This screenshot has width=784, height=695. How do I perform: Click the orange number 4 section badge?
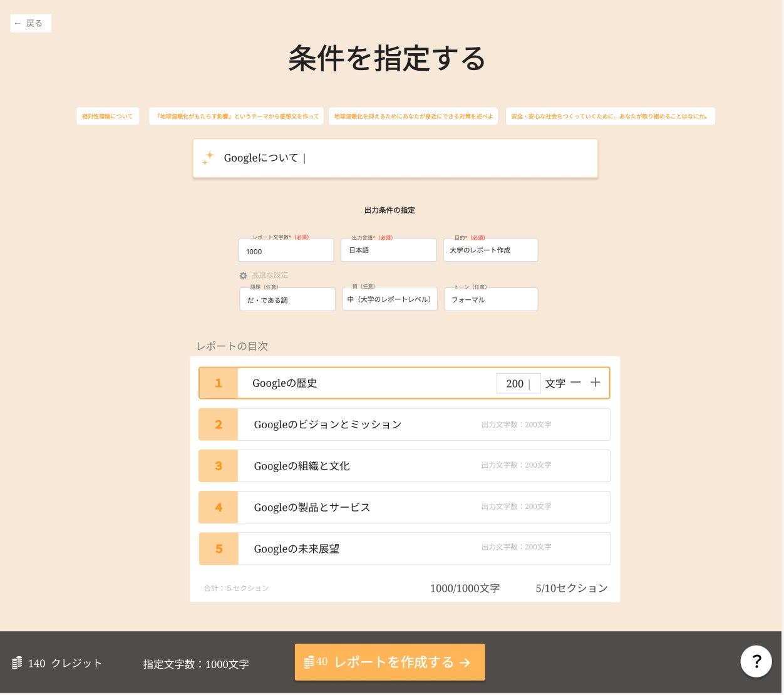pyautogui.click(x=219, y=507)
